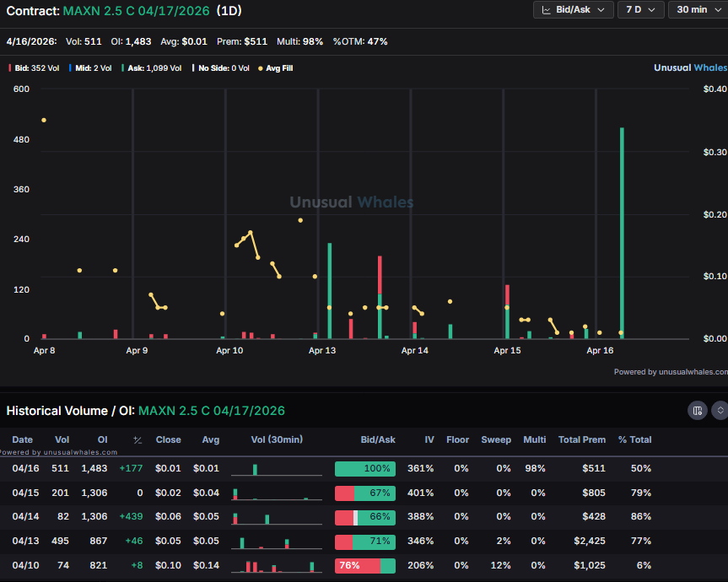The image size is (728, 582).
Task: Click the expand/collapse icon beside columns icon
Action: click(x=720, y=410)
